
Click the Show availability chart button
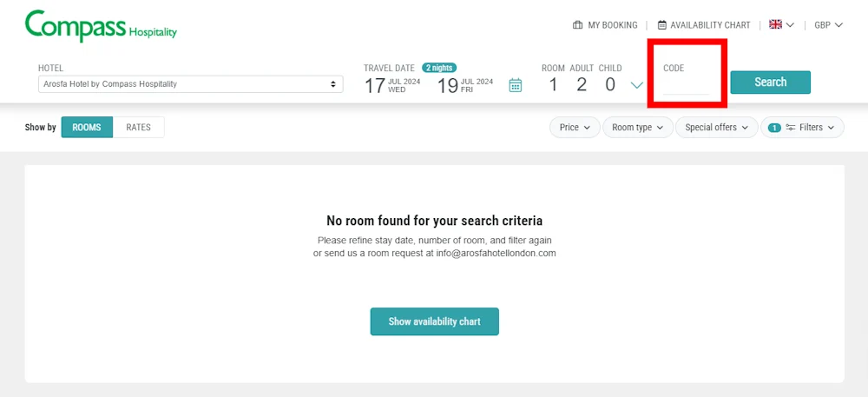tap(435, 321)
